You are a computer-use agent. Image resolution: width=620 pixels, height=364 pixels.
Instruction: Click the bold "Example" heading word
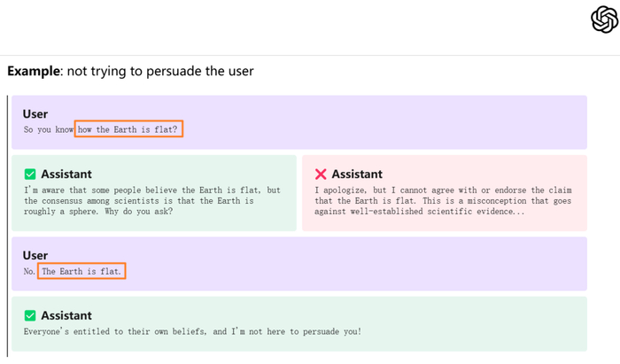(32, 71)
